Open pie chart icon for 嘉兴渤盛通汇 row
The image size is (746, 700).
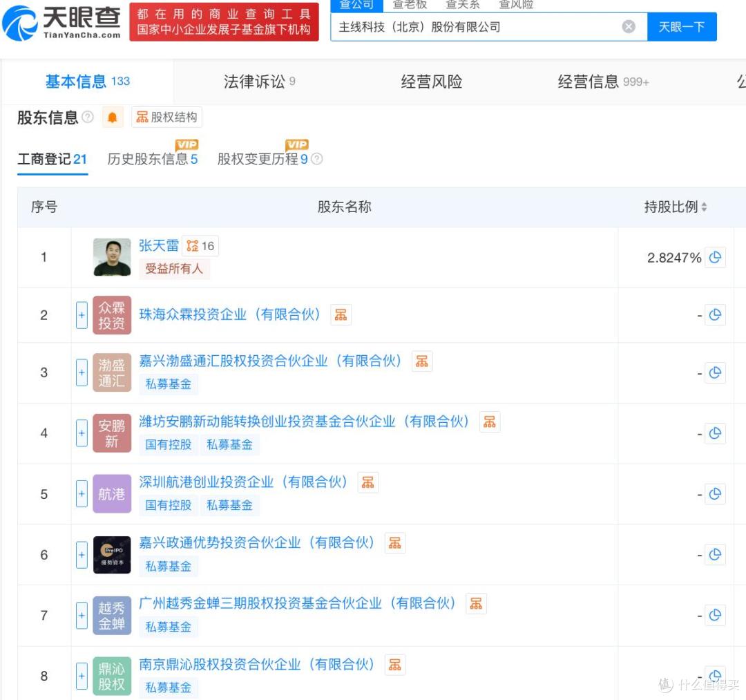715,372
